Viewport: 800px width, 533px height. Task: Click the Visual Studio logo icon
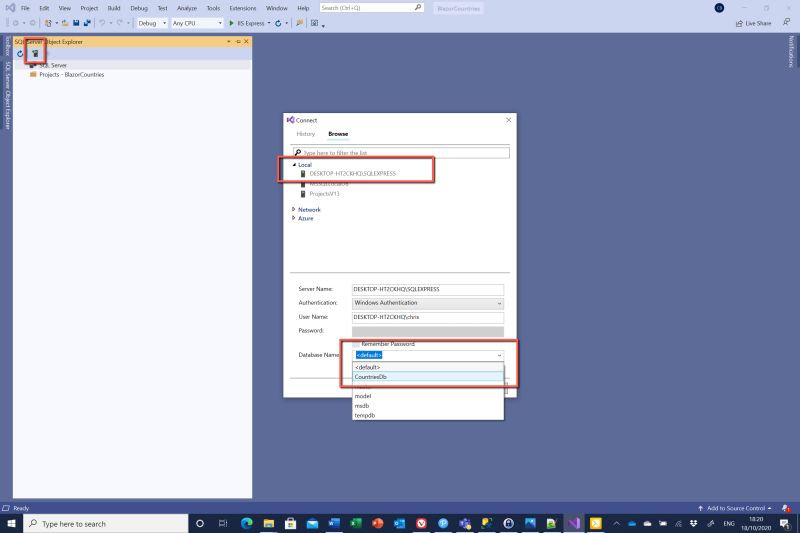tap(10, 8)
